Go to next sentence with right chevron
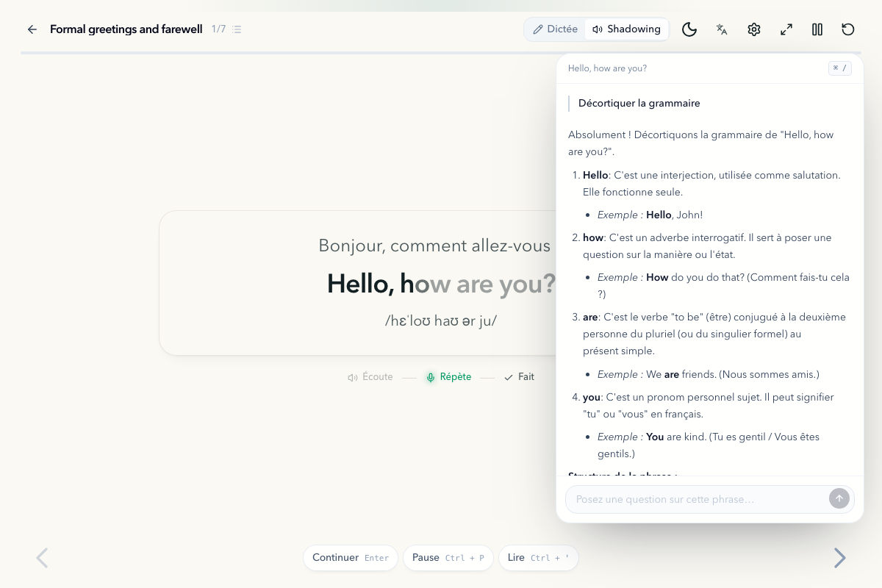The width and height of the screenshot is (882, 588). (x=839, y=558)
